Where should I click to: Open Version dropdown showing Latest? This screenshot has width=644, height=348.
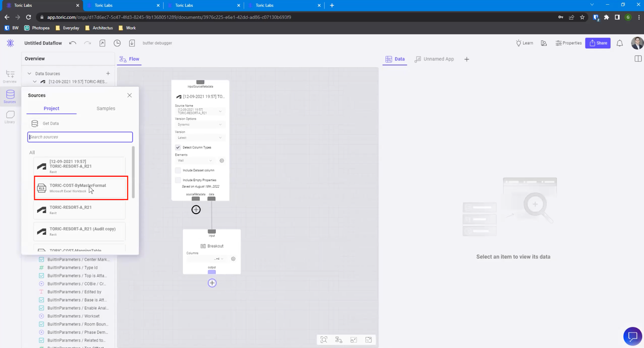[200, 138]
